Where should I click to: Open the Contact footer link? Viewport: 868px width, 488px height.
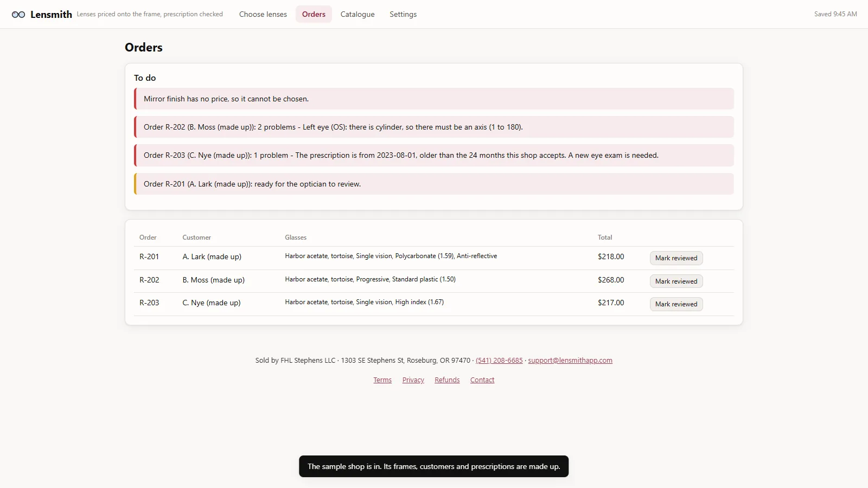pos(482,380)
